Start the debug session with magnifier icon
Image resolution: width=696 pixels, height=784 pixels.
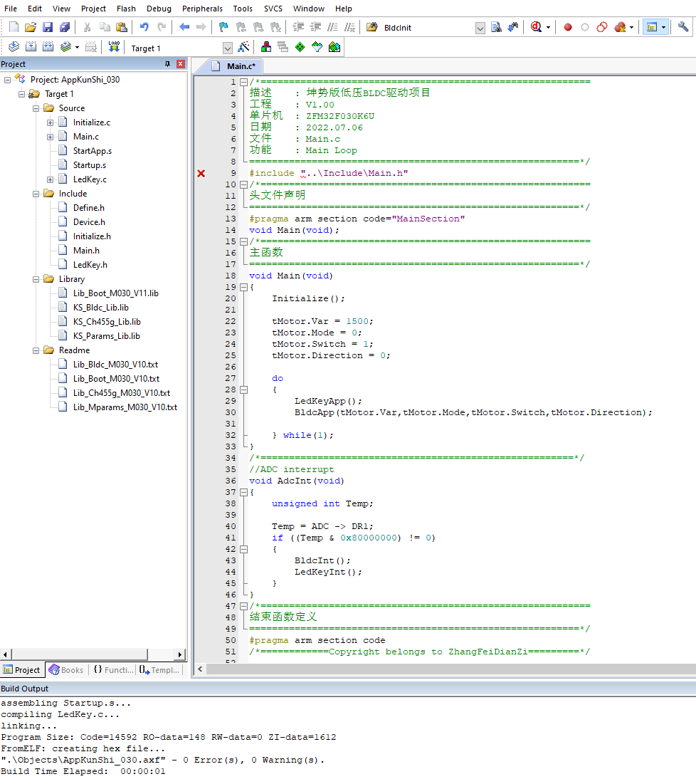pyautogui.click(x=536, y=28)
